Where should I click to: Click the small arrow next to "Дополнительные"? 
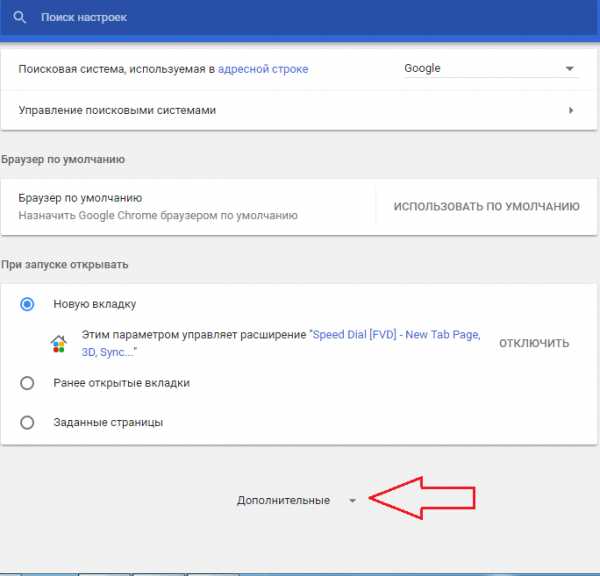point(352,500)
